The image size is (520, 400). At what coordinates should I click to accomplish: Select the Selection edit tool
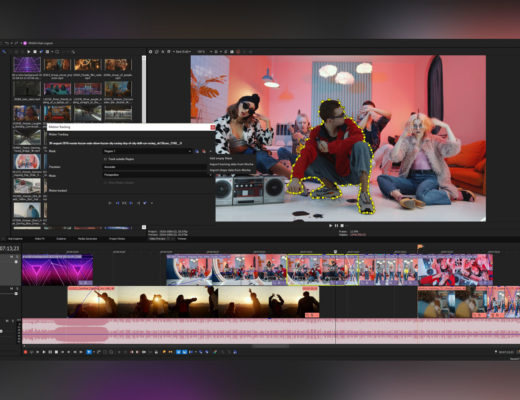pos(105,352)
